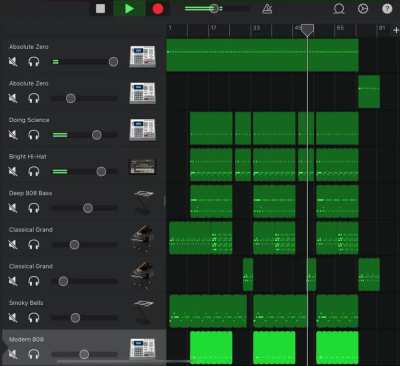Click the playhead handle on the ruler

(307, 30)
